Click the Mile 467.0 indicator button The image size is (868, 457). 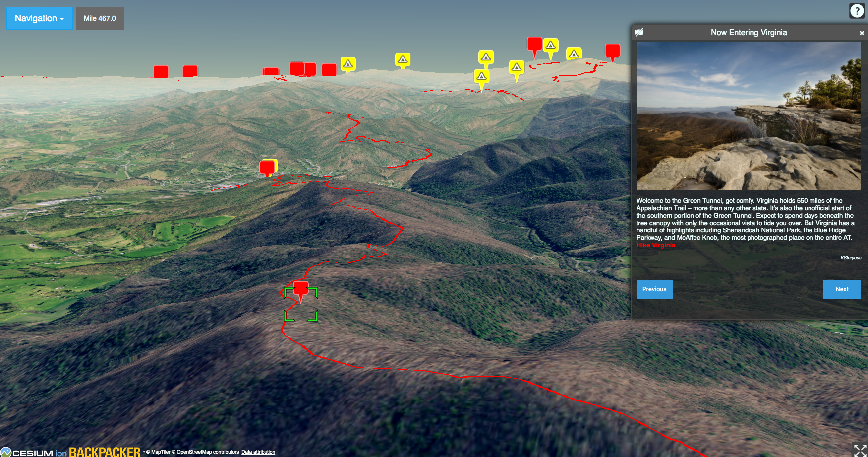(100, 18)
